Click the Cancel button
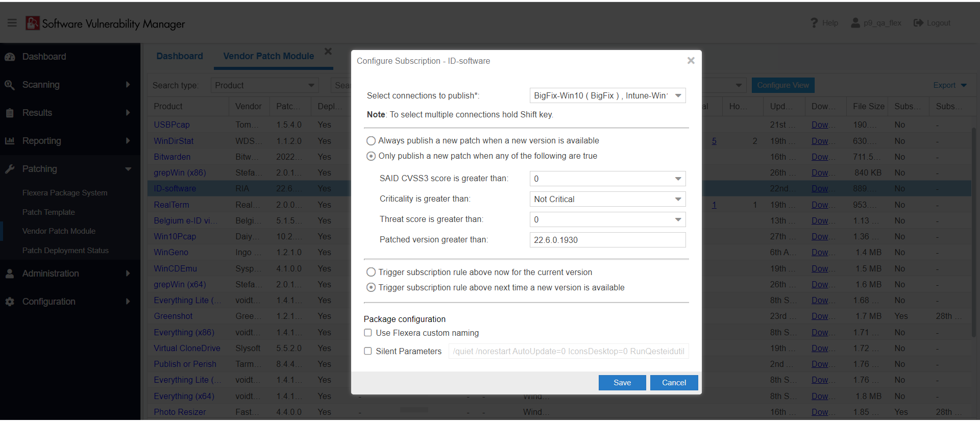Image resolution: width=980 pixels, height=421 pixels. click(674, 383)
